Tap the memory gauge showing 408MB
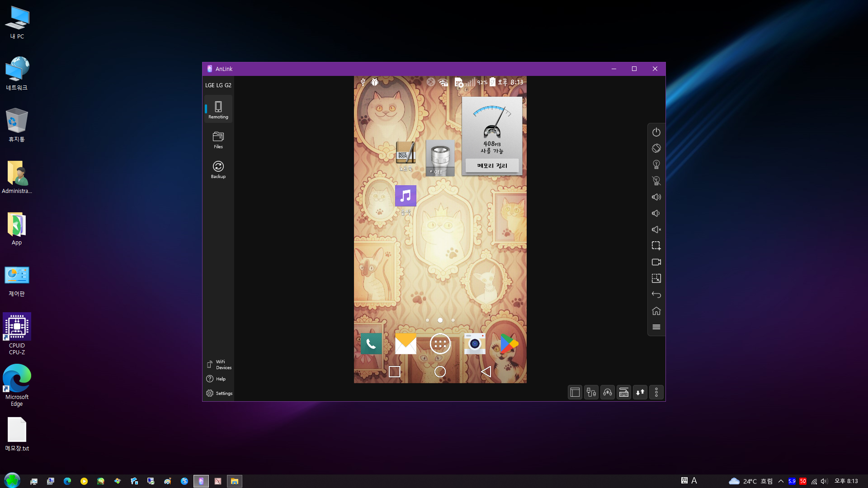 click(492, 129)
